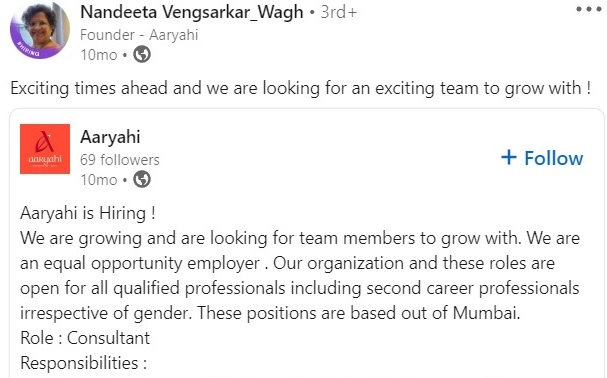
Task: Click the 'Role : Consultant' line
Action: (x=85, y=338)
